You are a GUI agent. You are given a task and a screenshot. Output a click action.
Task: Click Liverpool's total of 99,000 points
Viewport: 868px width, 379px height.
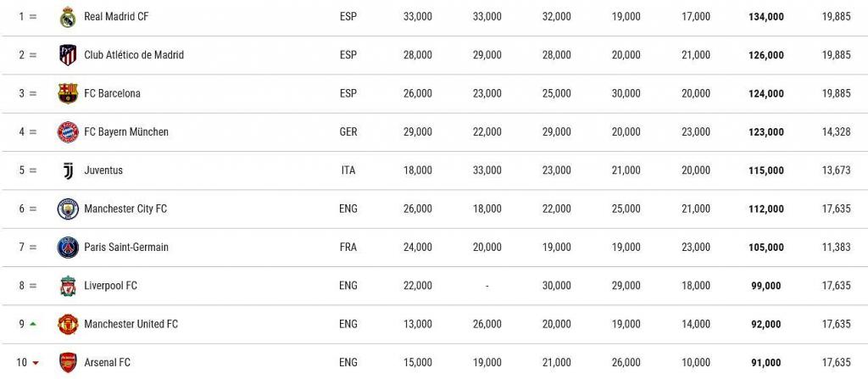[765, 286]
